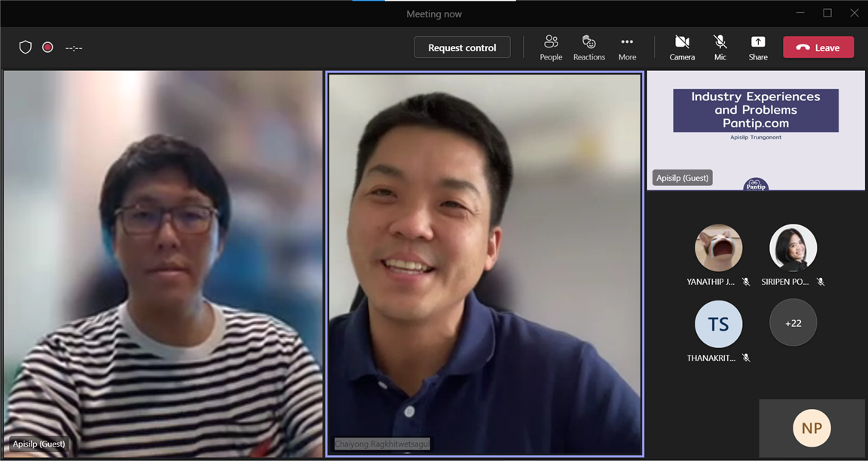Screen dimensions: 868x461
Task: Select SIRIPEN participant avatar
Action: coord(793,248)
